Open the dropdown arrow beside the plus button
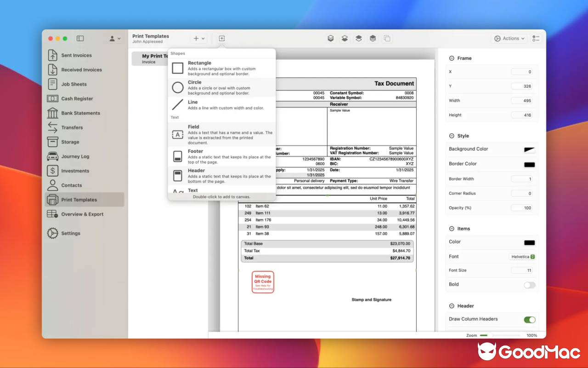 coord(203,38)
